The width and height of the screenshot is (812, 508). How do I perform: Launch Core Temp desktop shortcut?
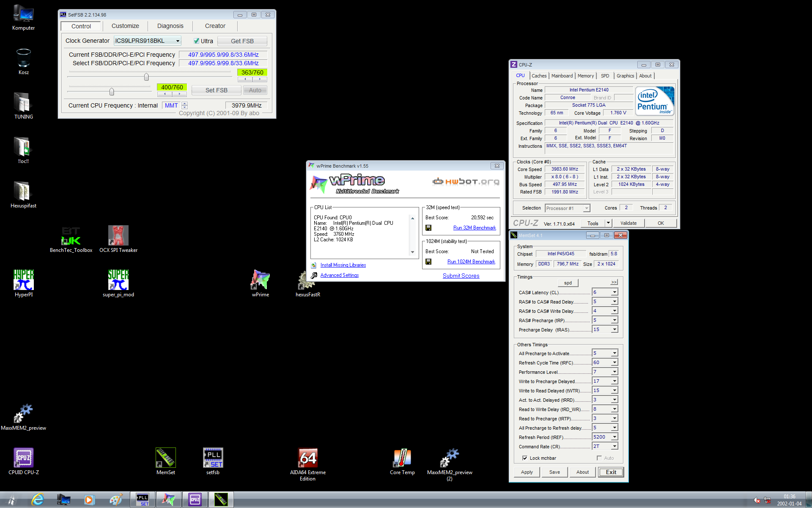point(403,461)
